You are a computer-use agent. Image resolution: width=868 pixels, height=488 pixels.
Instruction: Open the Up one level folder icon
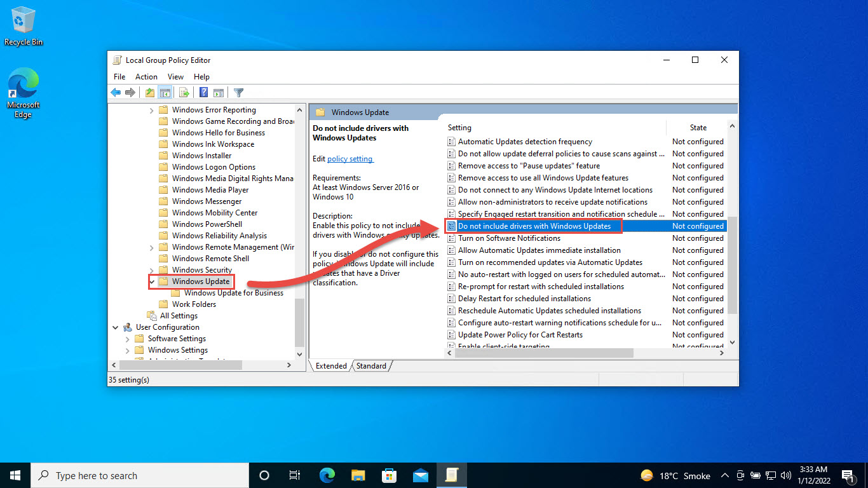coord(149,92)
